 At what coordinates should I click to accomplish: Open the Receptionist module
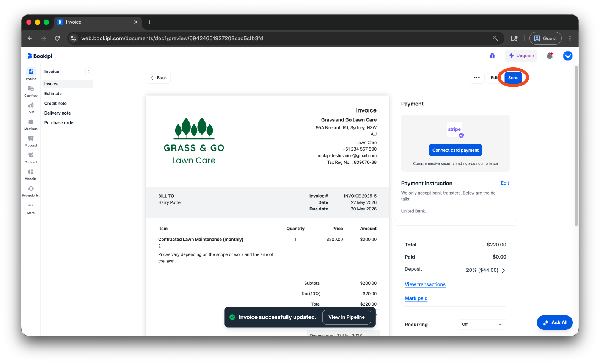pos(31,191)
